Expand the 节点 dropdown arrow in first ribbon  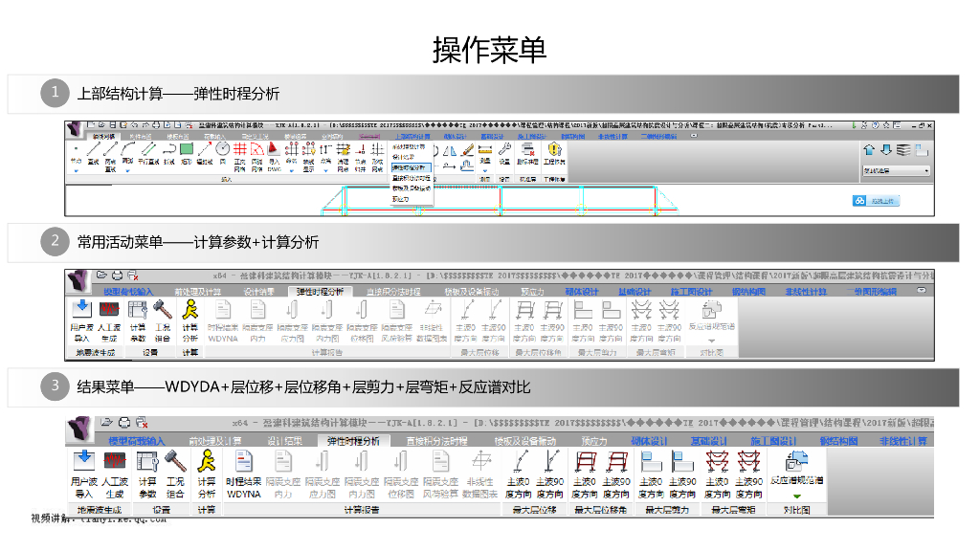click(x=77, y=170)
